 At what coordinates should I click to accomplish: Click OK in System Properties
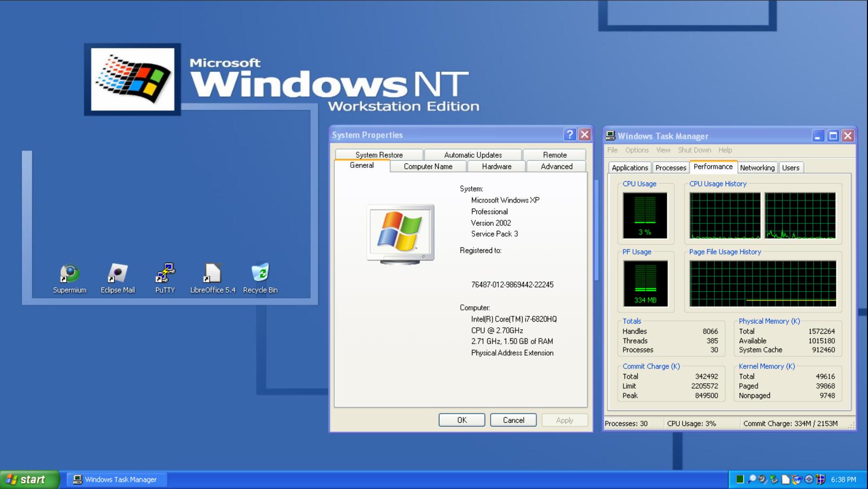point(462,420)
